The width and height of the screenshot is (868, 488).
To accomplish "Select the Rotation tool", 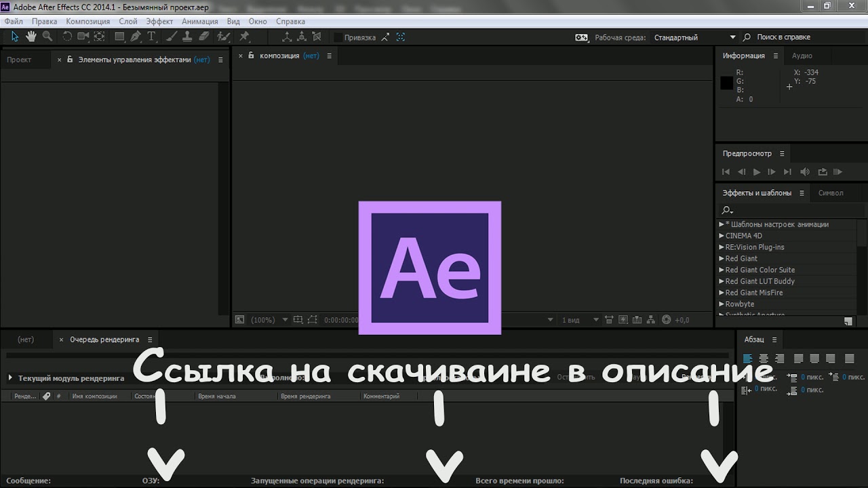I will (67, 37).
